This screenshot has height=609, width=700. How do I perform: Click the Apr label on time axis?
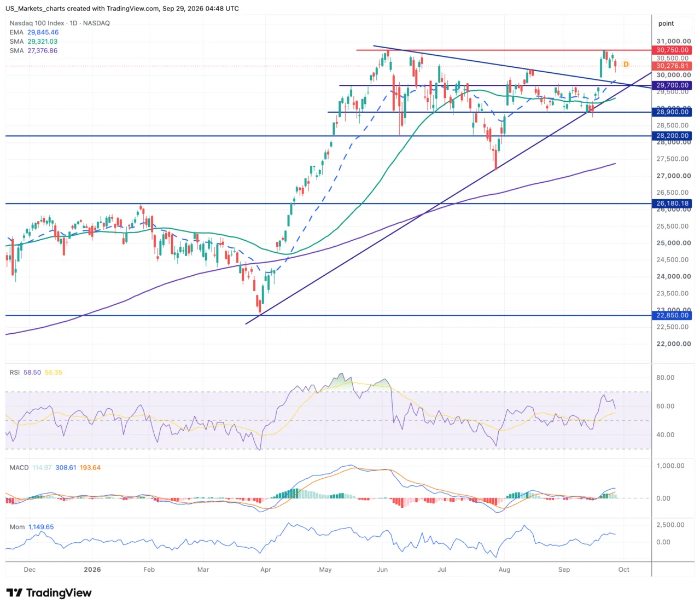[x=266, y=570]
